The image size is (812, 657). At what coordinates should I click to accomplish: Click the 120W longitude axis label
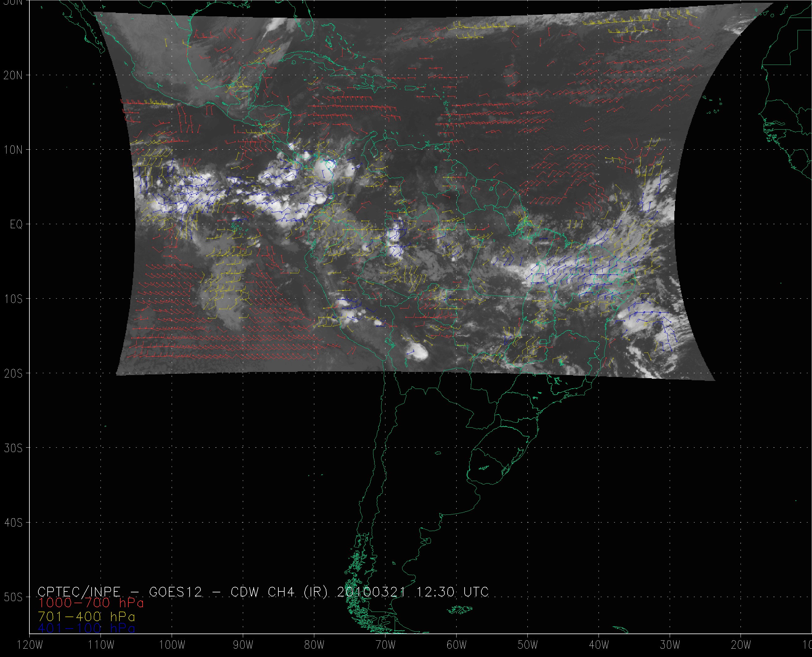(30, 645)
